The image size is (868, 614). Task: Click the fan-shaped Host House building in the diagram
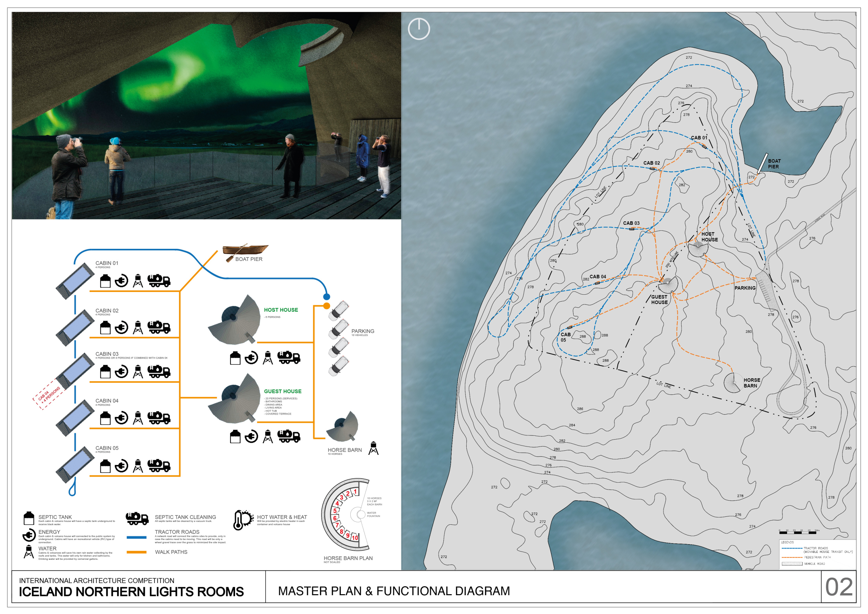click(x=234, y=320)
